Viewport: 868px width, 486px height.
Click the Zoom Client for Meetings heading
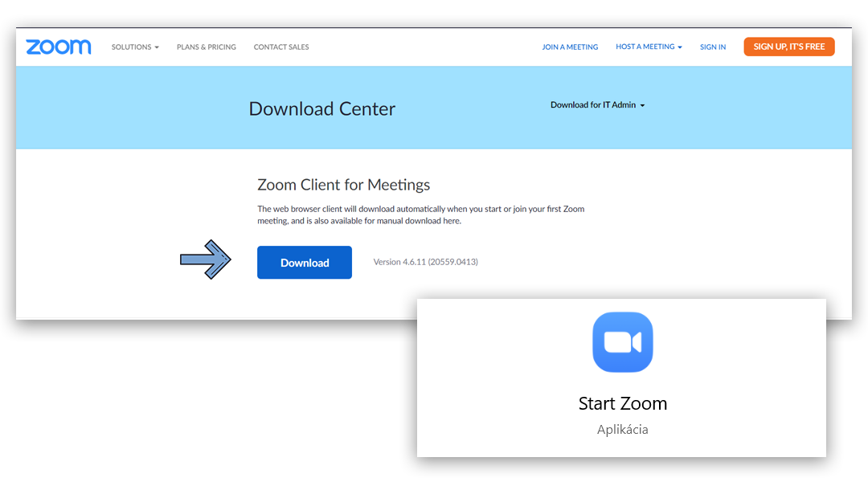(x=344, y=184)
